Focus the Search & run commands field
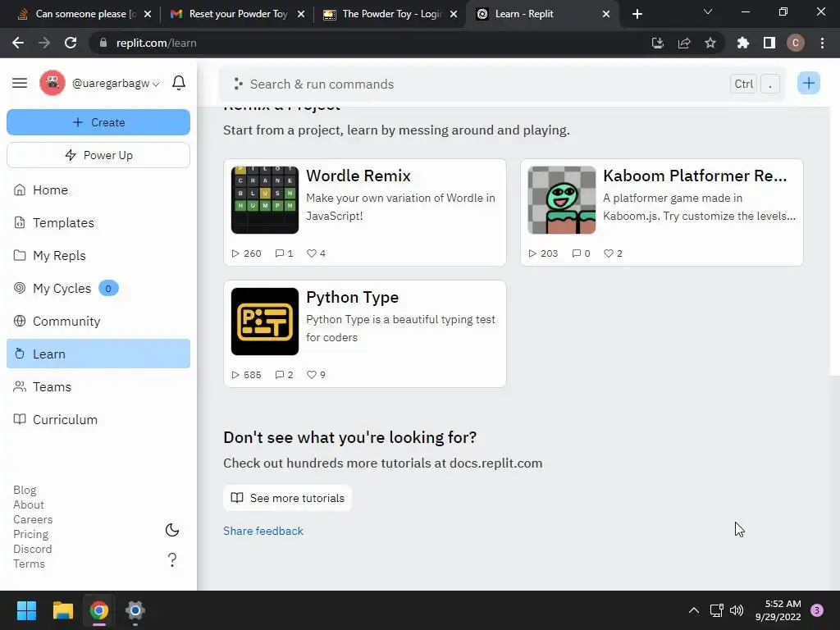Image resolution: width=840 pixels, height=630 pixels. (501, 84)
